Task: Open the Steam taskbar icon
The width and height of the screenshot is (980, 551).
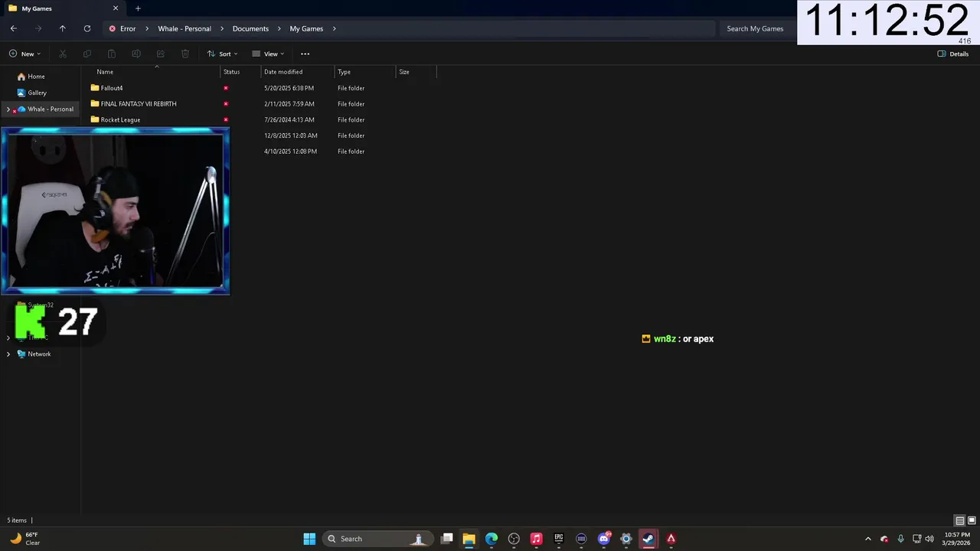Action: (648, 539)
